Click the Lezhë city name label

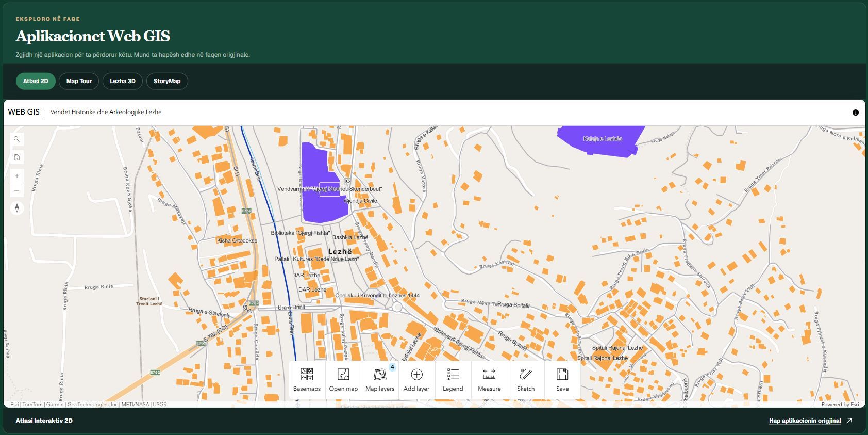[340, 252]
